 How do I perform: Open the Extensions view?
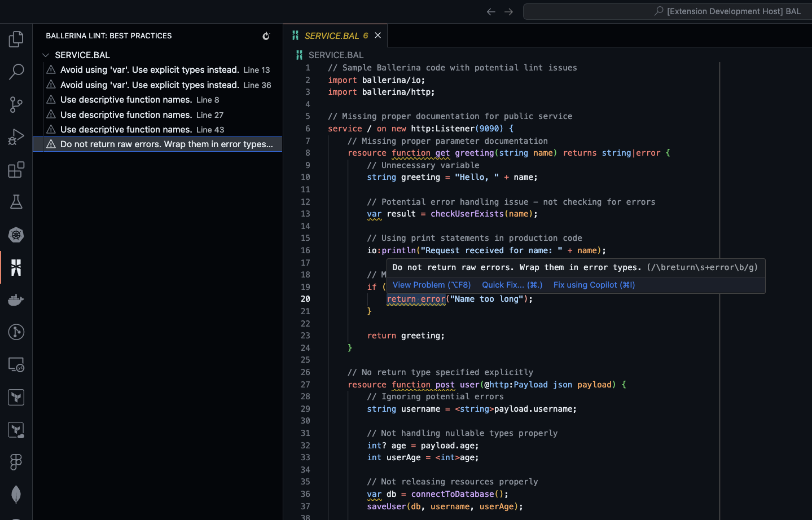pyautogui.click(x=16, y=170)
